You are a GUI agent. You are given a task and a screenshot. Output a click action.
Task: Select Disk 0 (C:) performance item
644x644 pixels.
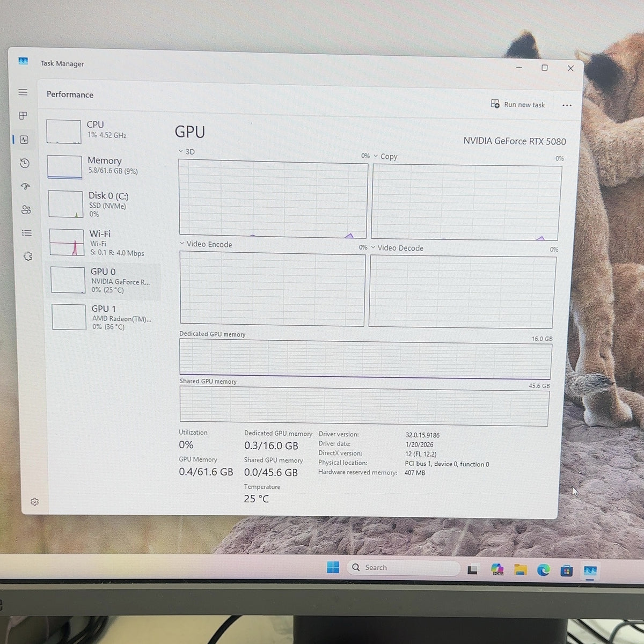[x=103, y=204]
